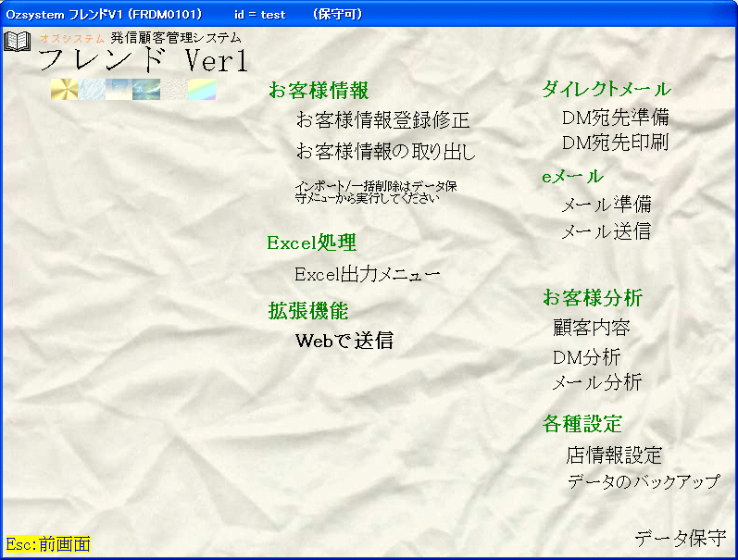The height and width of the screenshot is (560, 738).
Task: Click the Excel処理 section heading
Action: click(311, 243)
